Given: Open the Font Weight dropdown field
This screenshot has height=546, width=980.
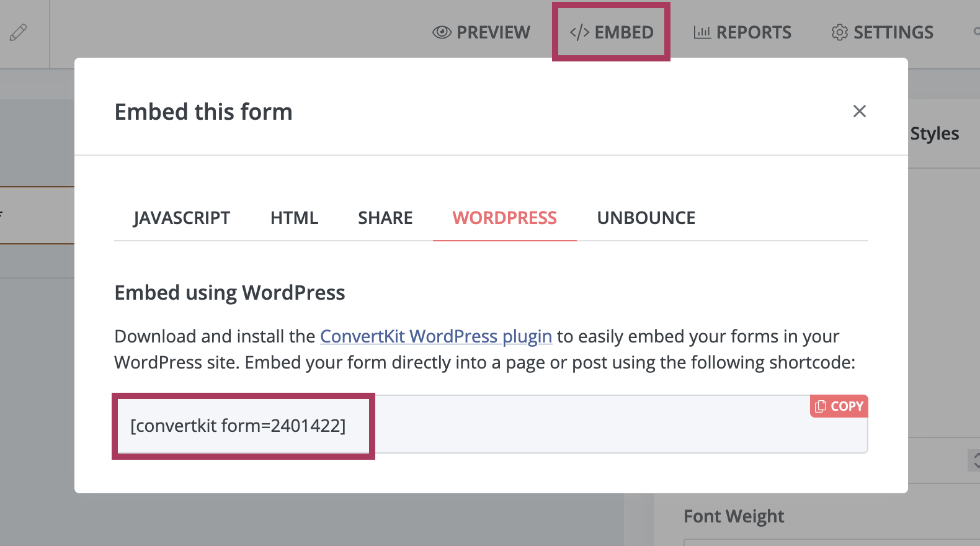Looking at the screenshot, I should (831, 542).
